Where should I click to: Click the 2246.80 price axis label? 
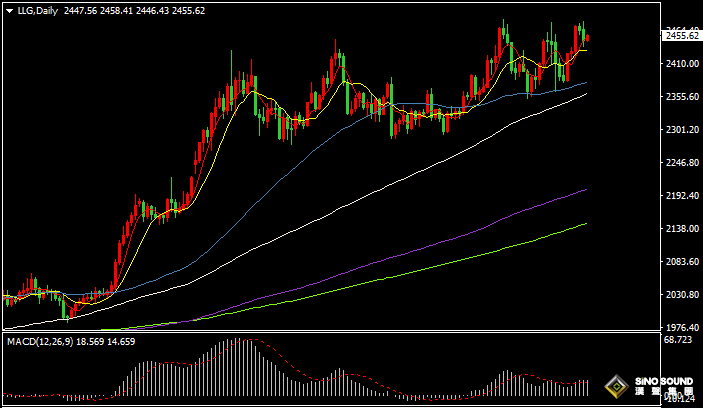pos(679,163)
